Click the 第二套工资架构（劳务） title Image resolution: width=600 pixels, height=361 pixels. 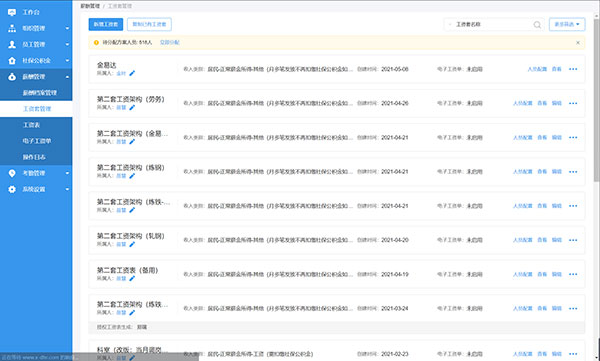click(x=130, y=99)
